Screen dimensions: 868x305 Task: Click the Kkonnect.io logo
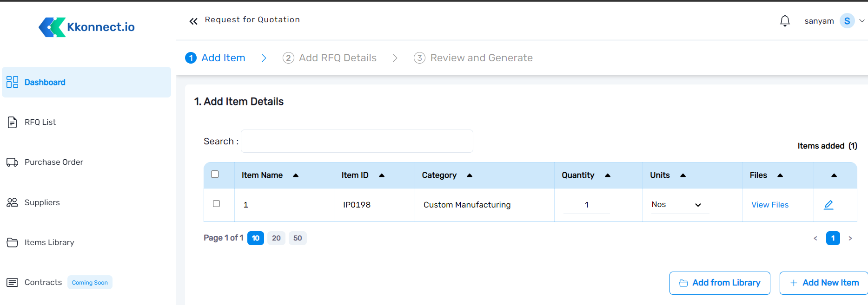tap(87, 27)
